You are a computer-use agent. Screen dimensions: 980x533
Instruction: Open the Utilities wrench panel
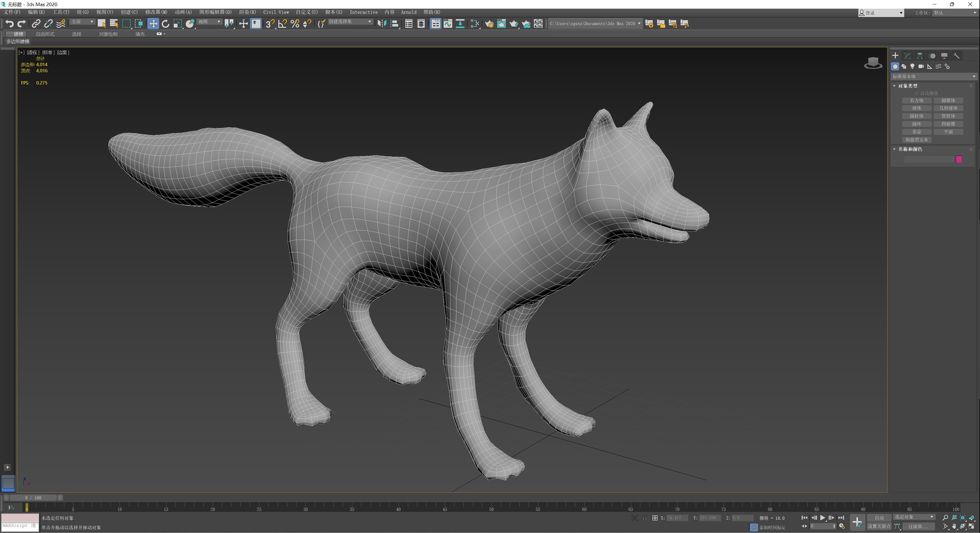coord(957,56)
